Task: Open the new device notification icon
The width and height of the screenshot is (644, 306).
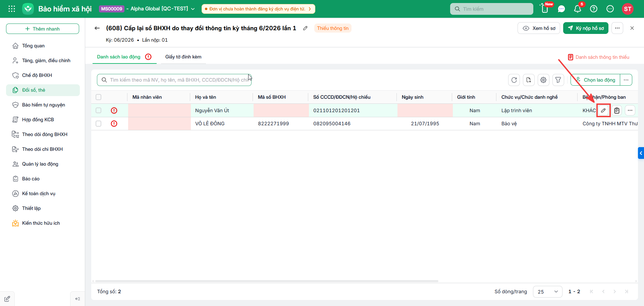Action: (x=545, y=9)
